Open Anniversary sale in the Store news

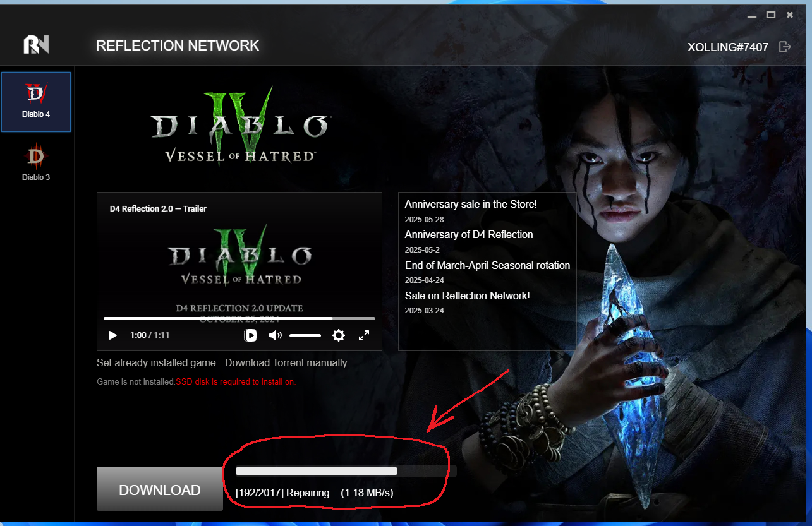click(x=471, y=204)
